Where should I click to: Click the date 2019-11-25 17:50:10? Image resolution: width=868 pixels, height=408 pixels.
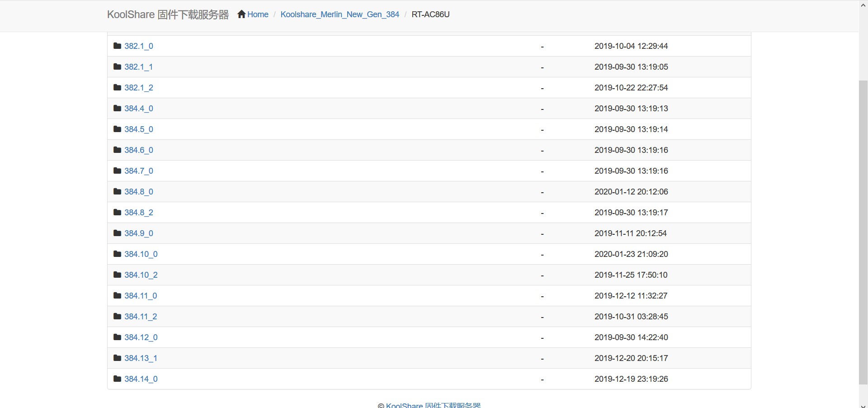pos(631,275)
